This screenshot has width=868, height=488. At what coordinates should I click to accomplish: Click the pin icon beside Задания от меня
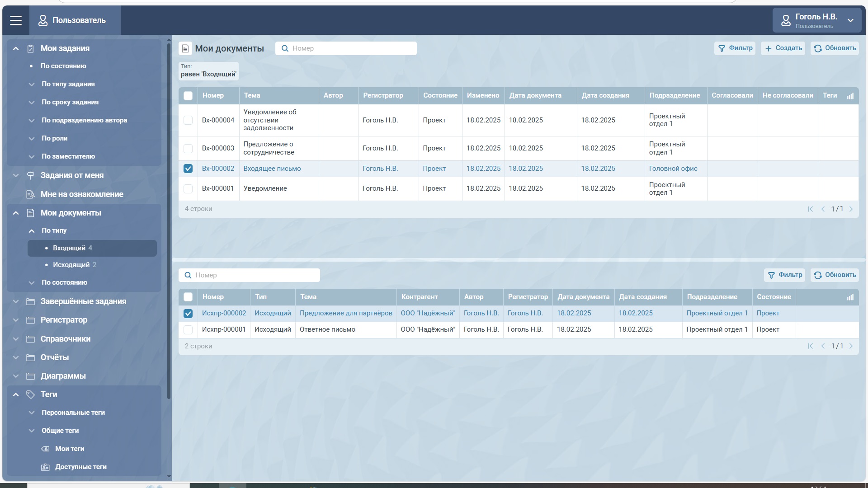point(30,175)
